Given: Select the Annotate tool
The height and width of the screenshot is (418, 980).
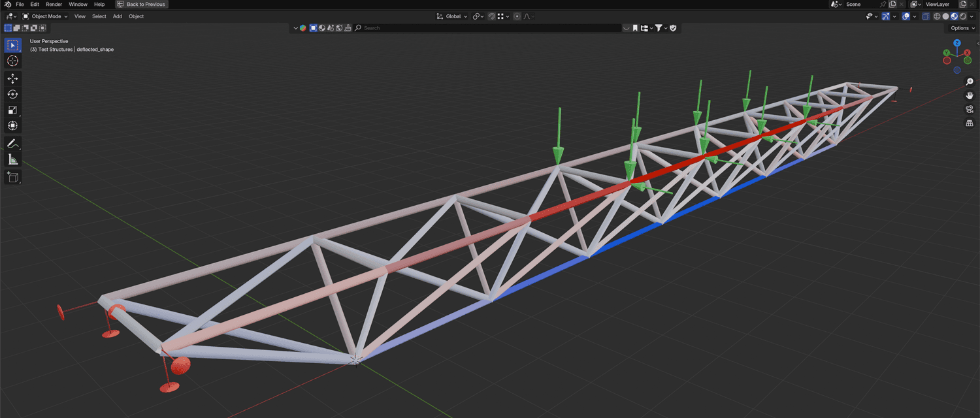Looking at the screenshot, I should [13, 143].
